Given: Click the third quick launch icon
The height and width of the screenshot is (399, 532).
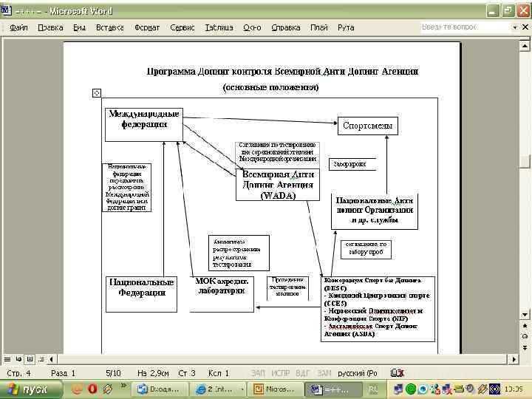Looking at the screenshot, I should pyautogui.click(x=108, y=389).
